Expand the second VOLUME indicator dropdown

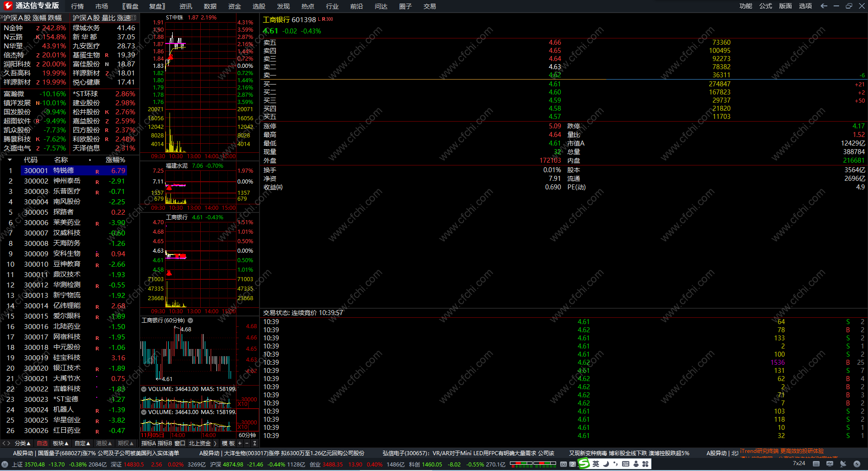point(144,412)
